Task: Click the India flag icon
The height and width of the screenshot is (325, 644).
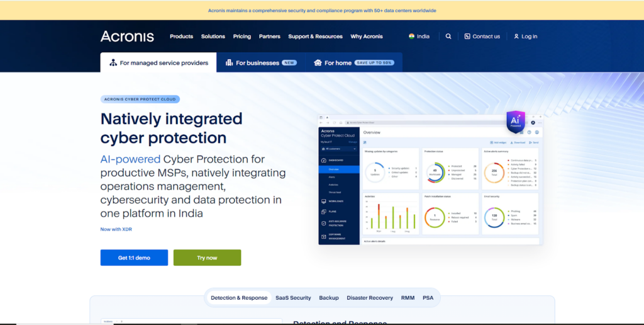Action: click(412, 37)
